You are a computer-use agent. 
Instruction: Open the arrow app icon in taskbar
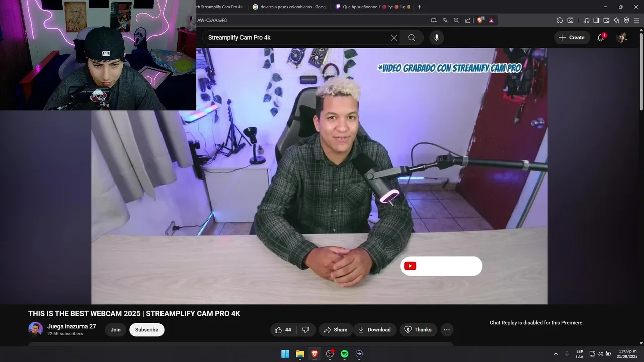point(359,354)
